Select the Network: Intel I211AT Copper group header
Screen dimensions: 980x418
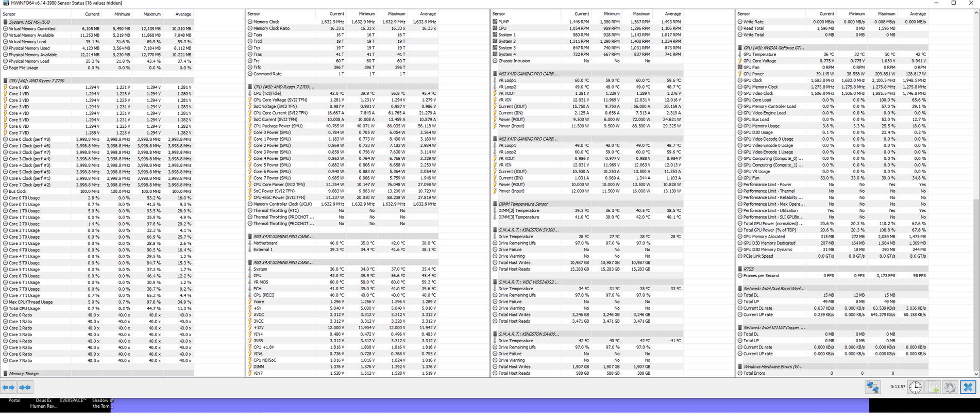(832, 327)
